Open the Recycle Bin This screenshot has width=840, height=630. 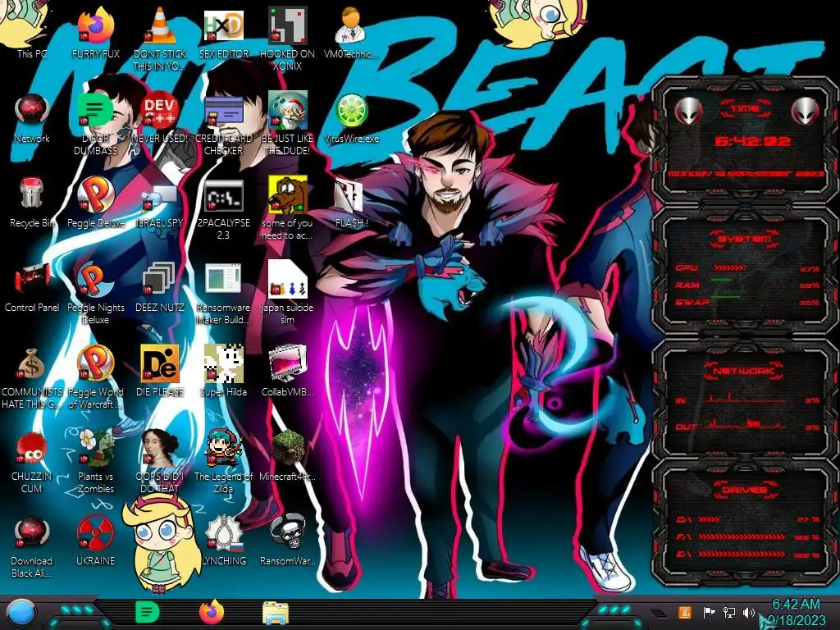(x=32, y=194)
